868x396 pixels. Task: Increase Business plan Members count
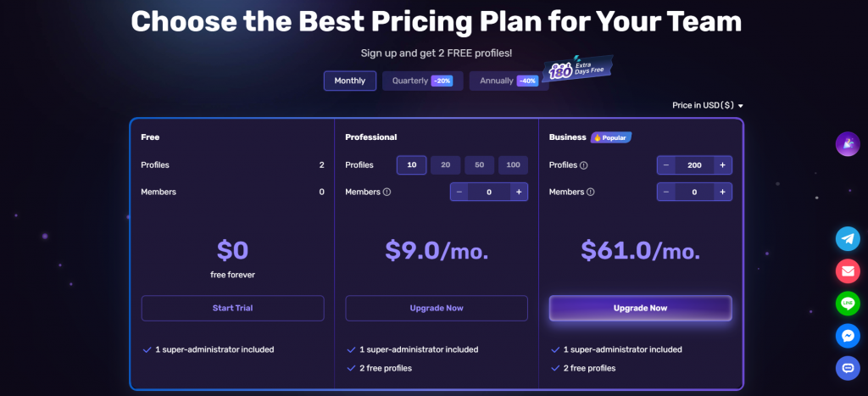(722, 192)
